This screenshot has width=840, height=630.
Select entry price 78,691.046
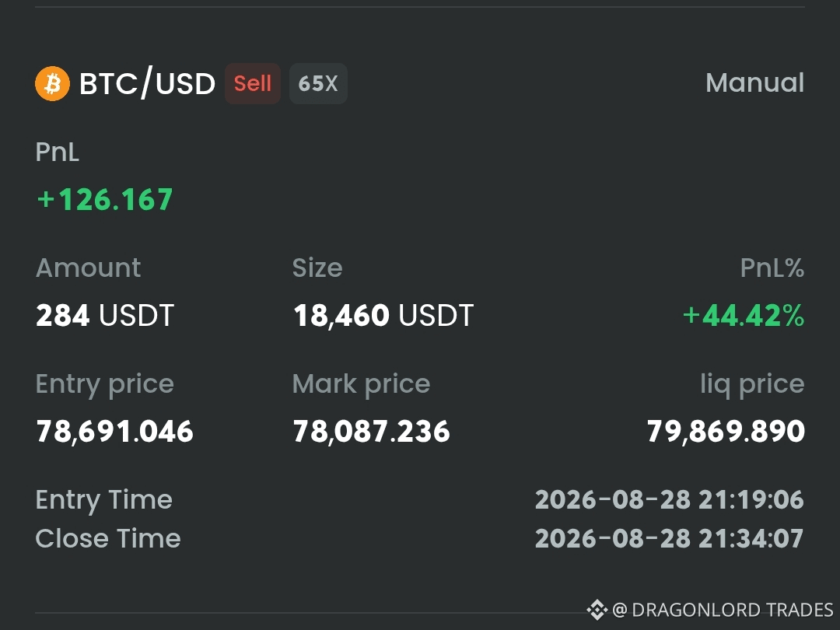pos(114,432)
